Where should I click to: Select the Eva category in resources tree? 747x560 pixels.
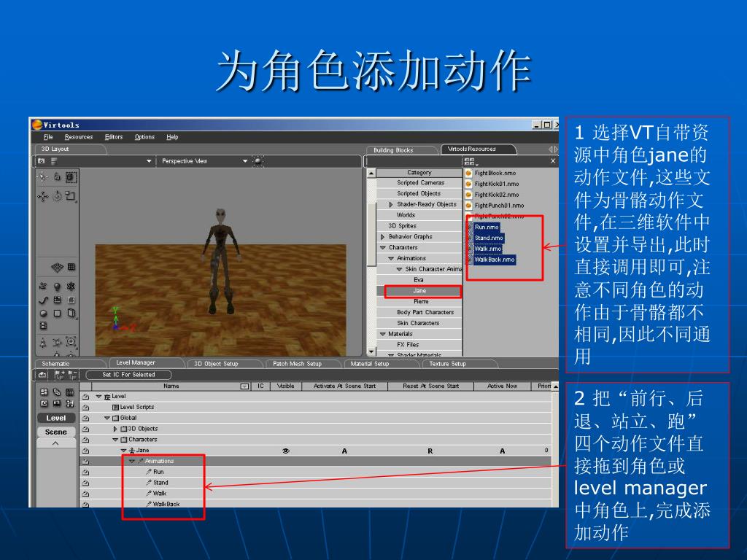point(419,280)
